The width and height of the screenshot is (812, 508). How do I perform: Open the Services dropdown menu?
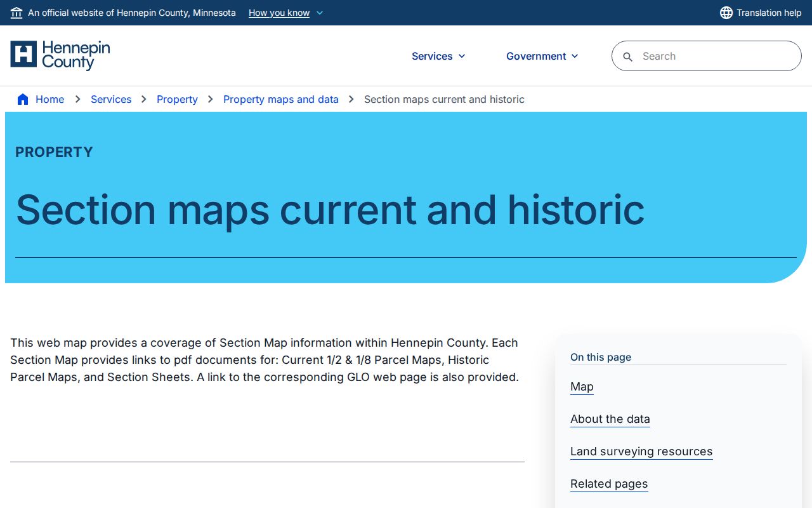pos(438,56)
